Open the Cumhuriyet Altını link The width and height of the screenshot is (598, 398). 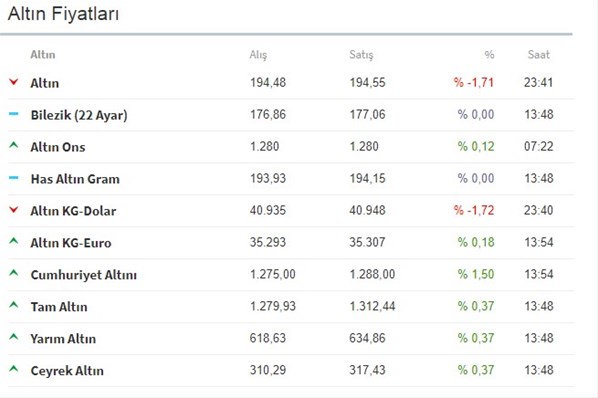(84, 275)
